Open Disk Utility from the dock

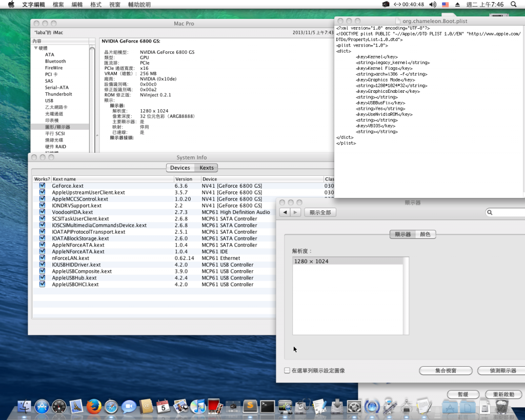point(302,407)
